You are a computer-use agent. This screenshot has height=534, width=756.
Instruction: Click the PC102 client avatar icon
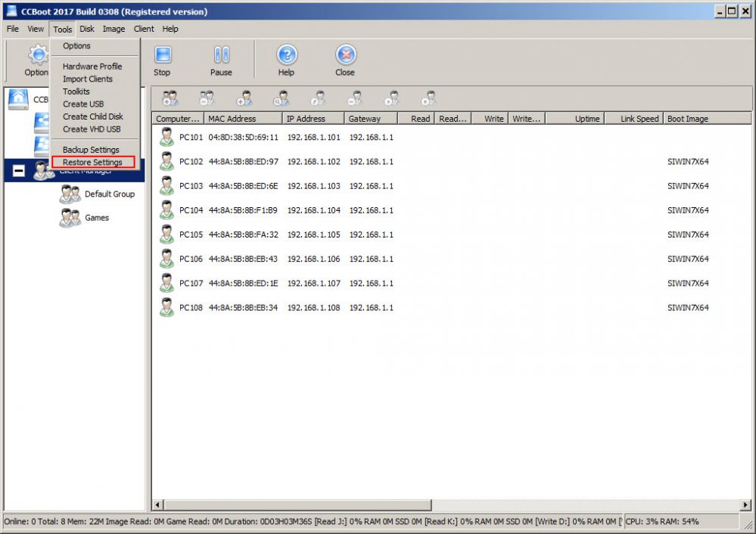click(166, 161)
